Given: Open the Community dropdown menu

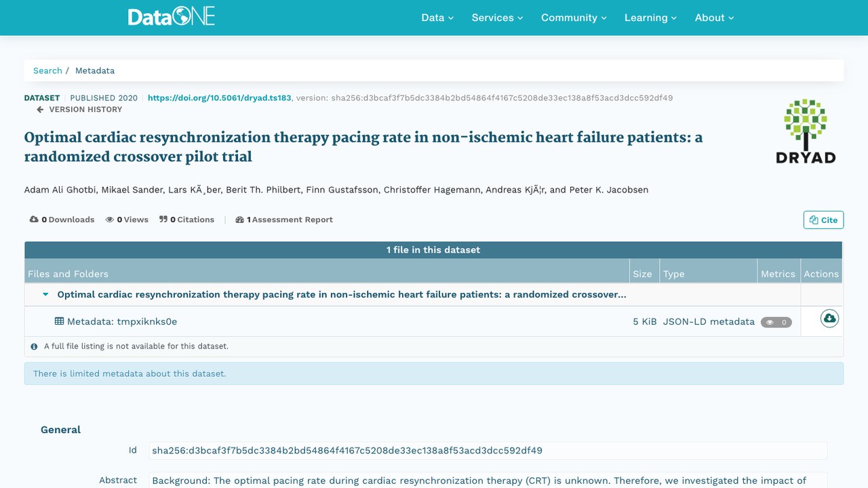Looking at the screenshot, I should pyautogui.click(x=574, y=18).
